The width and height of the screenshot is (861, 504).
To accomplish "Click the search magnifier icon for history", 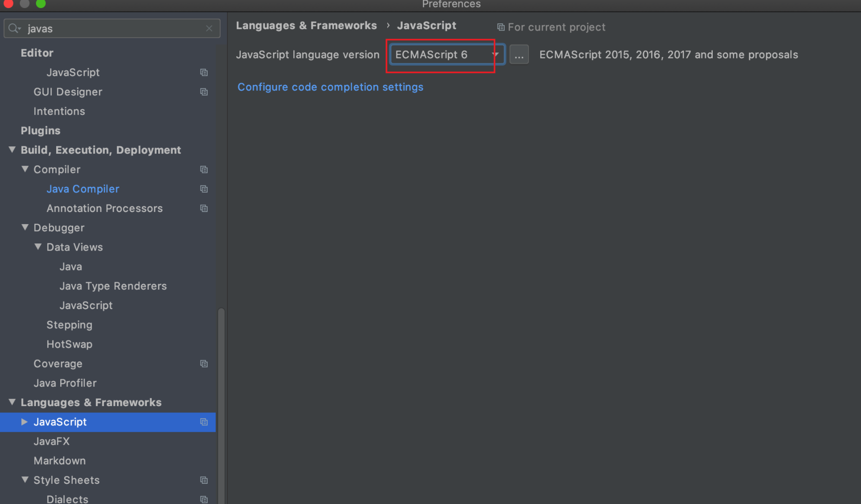I will click(14, 28).
